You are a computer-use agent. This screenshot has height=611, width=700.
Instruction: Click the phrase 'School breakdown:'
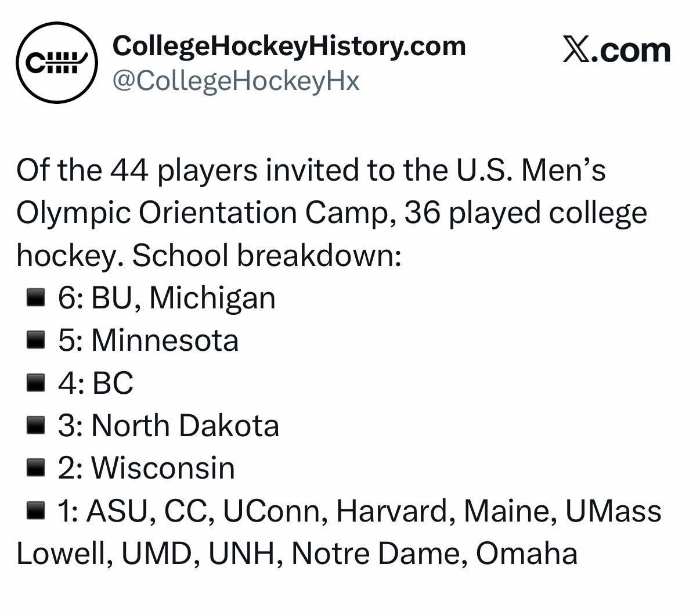coord(267,256)
